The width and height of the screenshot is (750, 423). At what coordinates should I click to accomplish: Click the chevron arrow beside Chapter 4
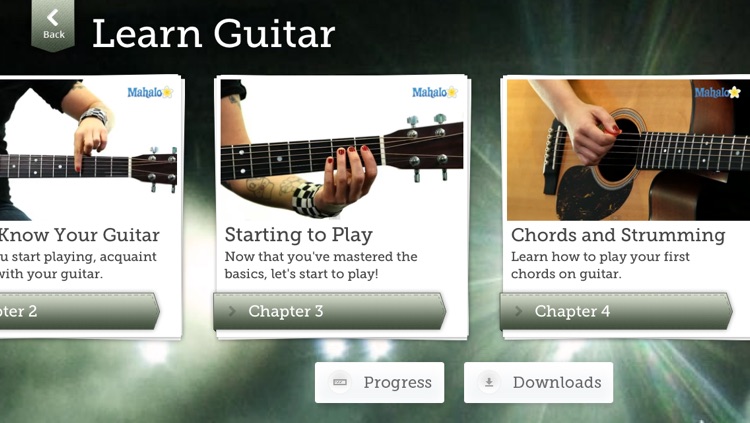(518, 312)
